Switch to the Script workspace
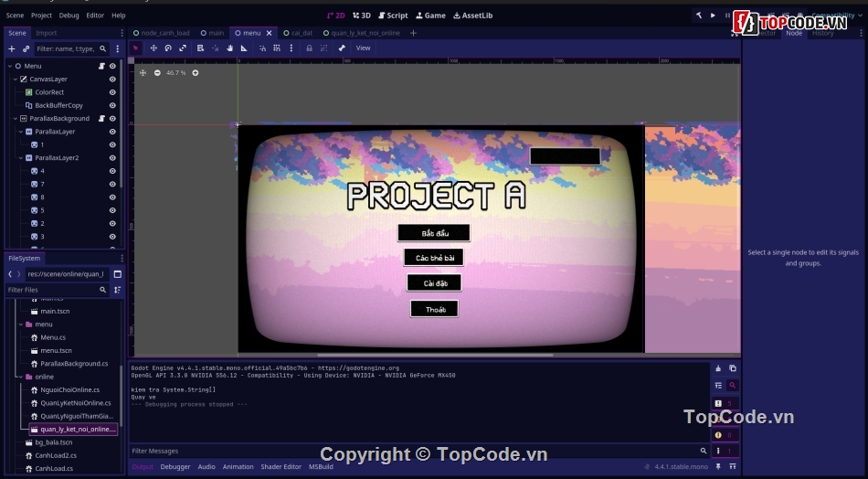This screenshot has height=479, width=868. (x=393, y=16)
